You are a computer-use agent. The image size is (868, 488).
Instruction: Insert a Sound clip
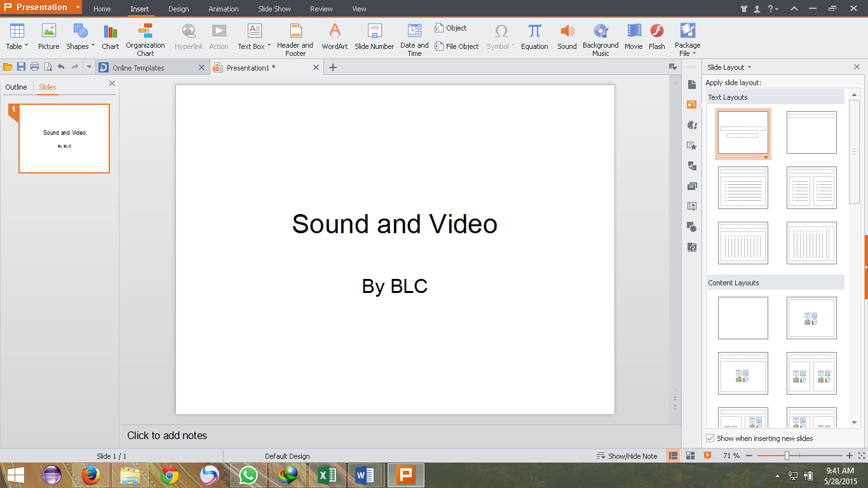(566, 38)
